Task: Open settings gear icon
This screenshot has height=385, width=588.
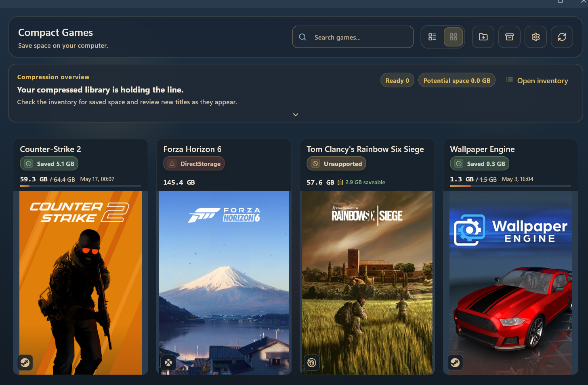Action: [536, 37]
